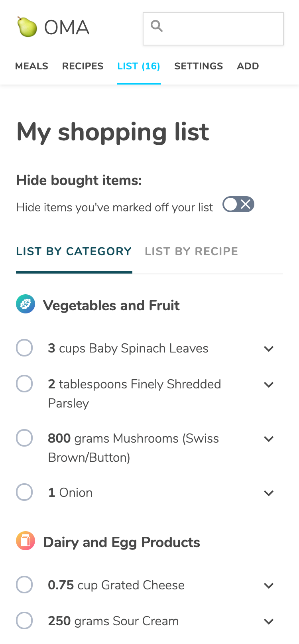Click the Add navigation link
The width and height of the screenshot is (299, 644).
pos(248,66)
